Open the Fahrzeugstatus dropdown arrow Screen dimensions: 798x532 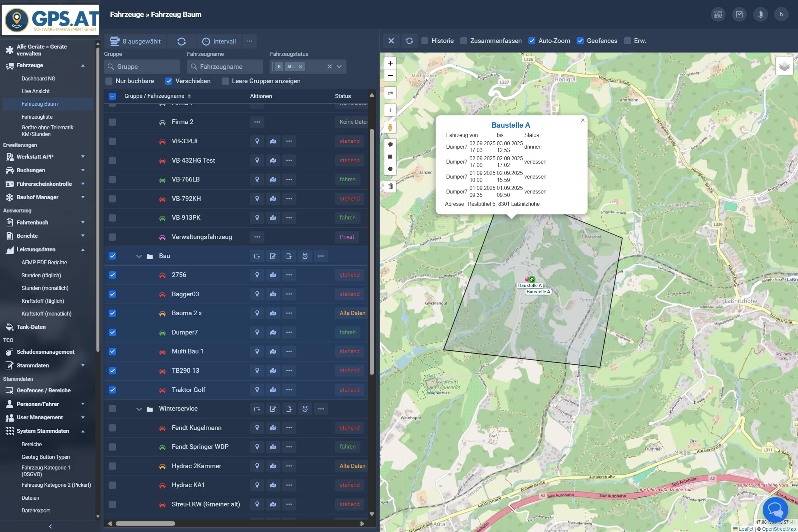pyautogui.click(x=339, y=66)
